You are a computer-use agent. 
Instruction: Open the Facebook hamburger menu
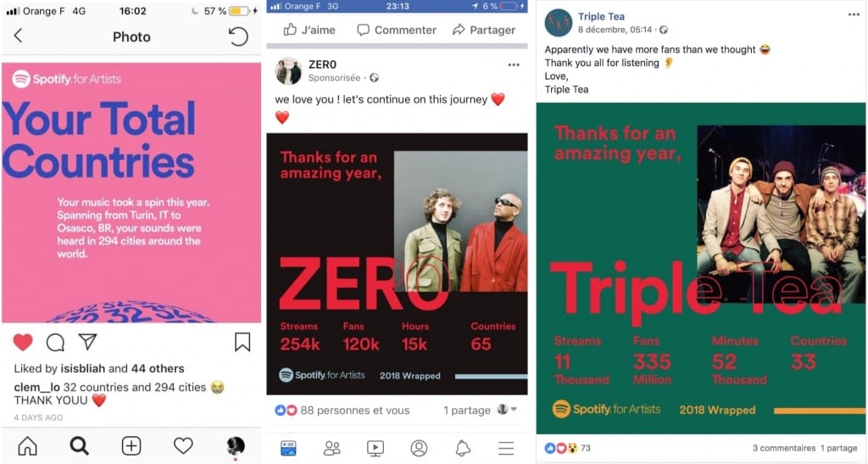pyautogui.click(x=506, y=448)
